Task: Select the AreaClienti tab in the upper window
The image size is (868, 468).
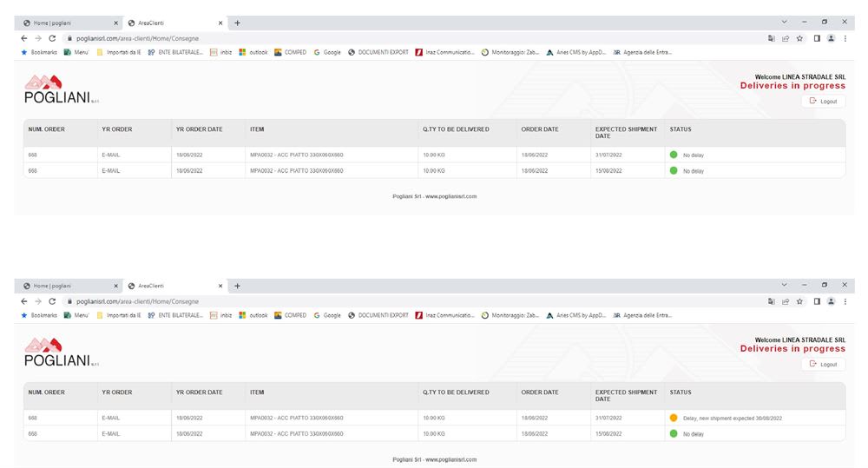Action: 174,23
